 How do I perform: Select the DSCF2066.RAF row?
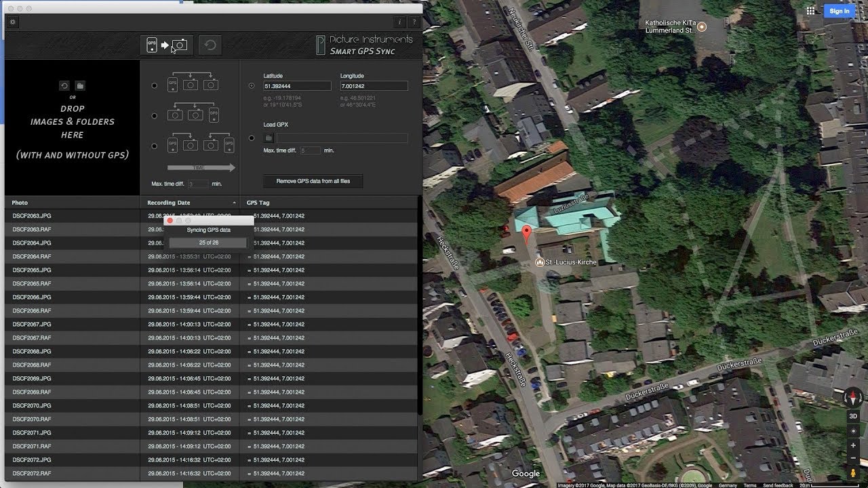click(212, 310)
